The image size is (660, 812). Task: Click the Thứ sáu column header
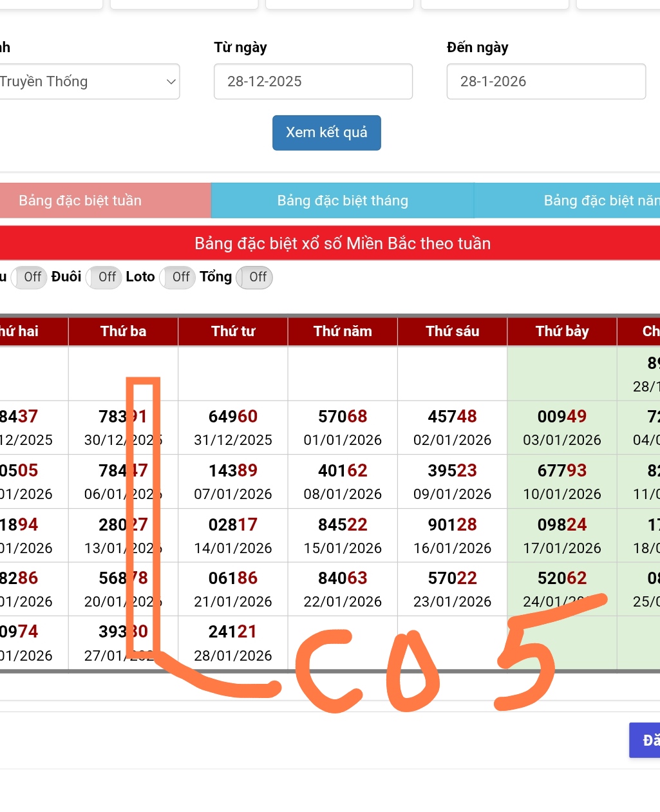453,331
